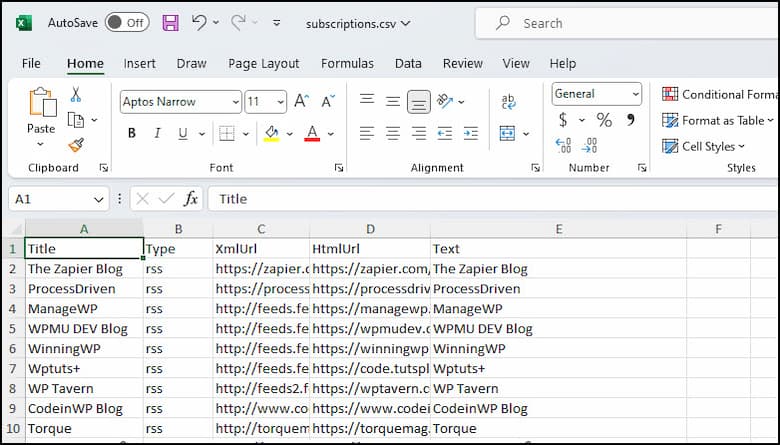Open the font name dropdown
The width and height of the screenshot is (780, 445).
pos(236,101)
